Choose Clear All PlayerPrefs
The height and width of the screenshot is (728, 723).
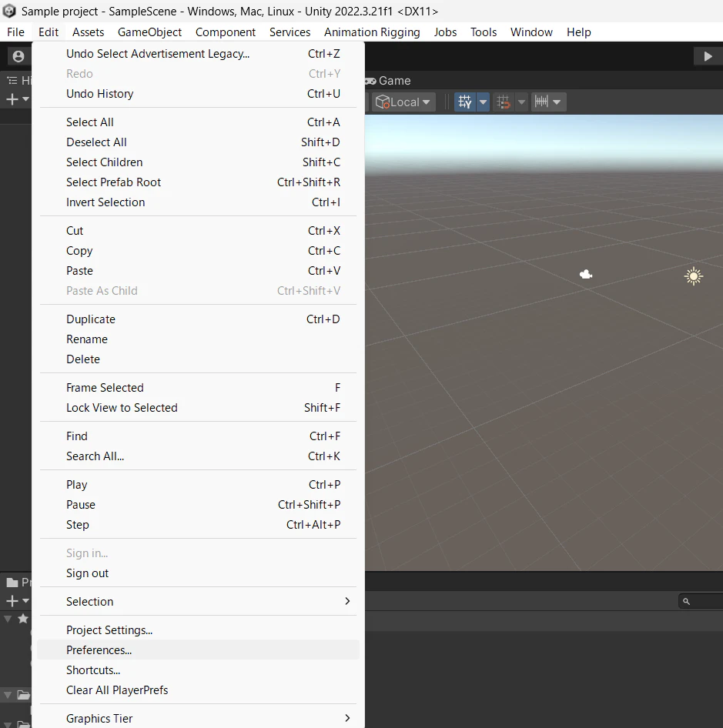(198, 690)
